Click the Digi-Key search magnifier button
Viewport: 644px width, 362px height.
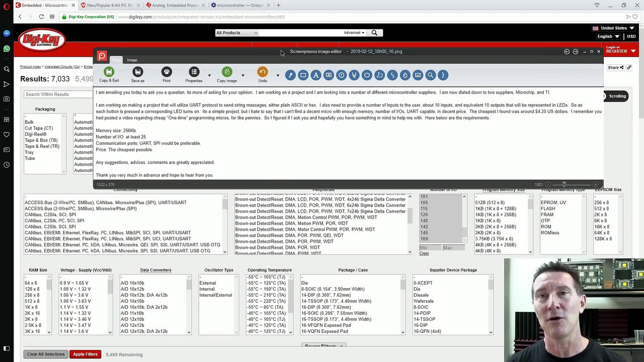[x=374, y=33]
